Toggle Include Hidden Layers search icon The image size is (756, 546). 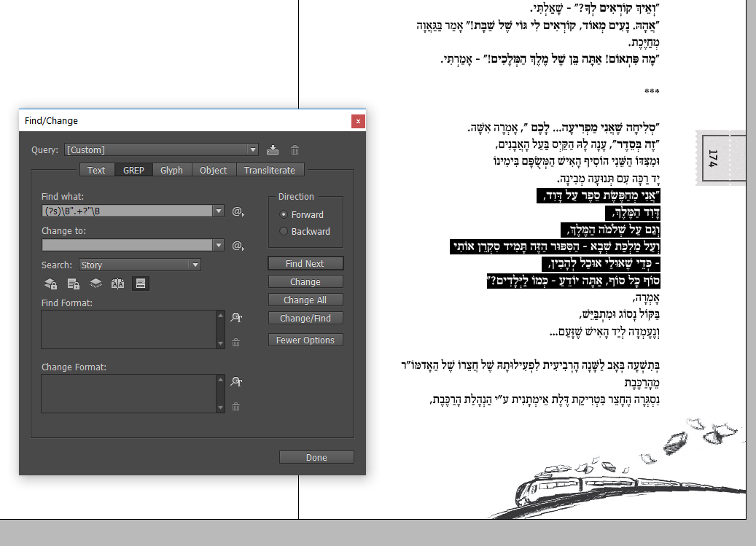tap(96, 284)
